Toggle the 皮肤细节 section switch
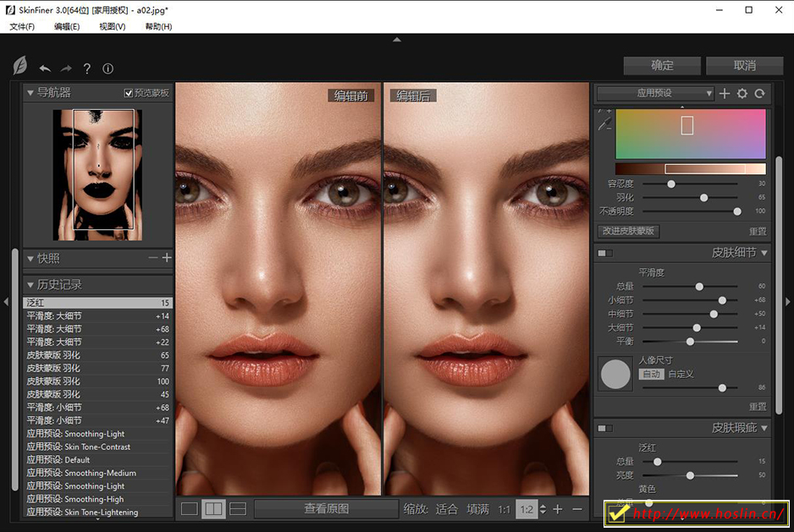 pos(605,253)
